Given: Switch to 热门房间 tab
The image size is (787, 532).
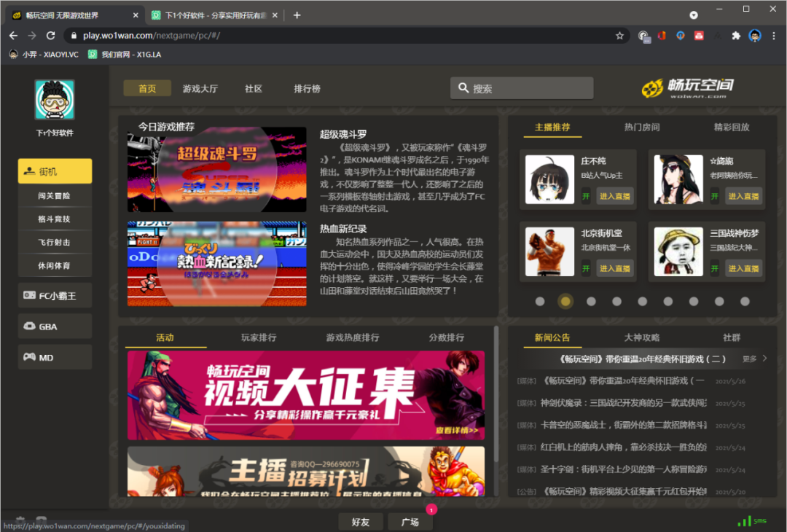Looking at the screenshot, I should coord(642,127).
